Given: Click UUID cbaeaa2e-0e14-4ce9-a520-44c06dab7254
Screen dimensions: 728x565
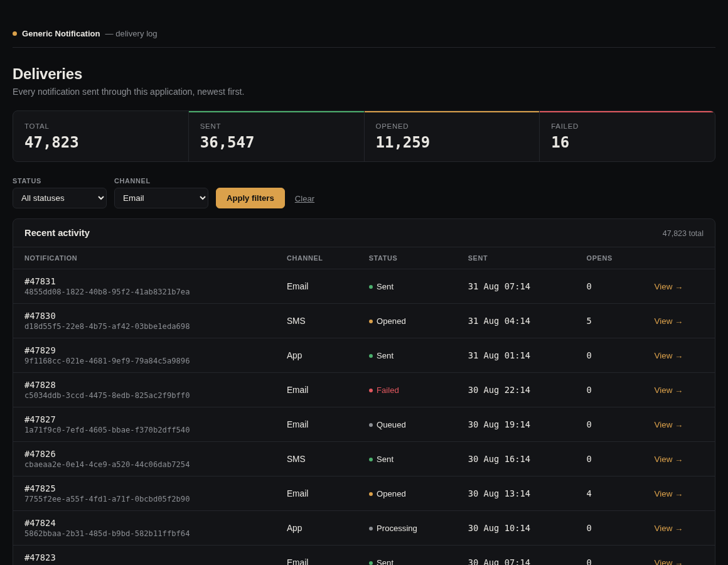Looking at the screenshot, I should point(107,465).
